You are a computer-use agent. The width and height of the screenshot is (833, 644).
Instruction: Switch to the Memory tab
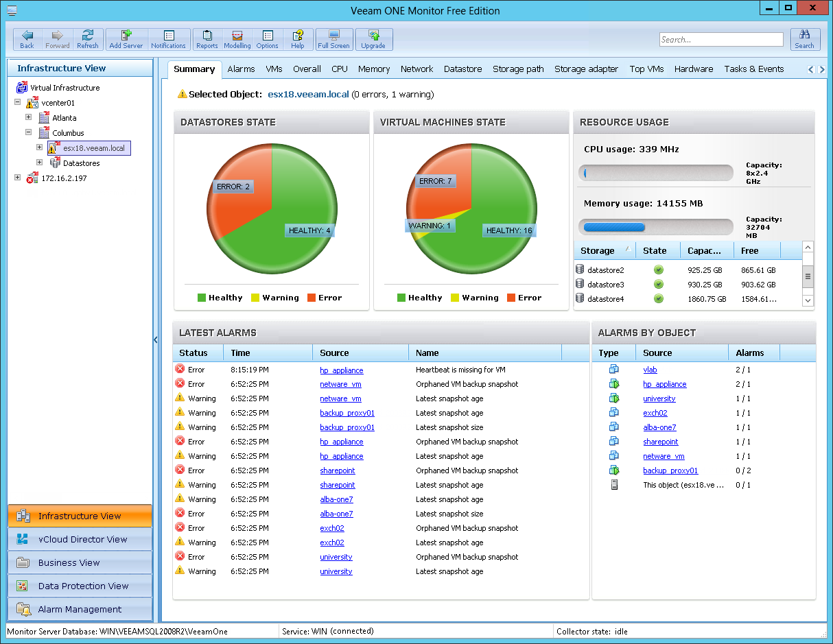click(374, 69)
